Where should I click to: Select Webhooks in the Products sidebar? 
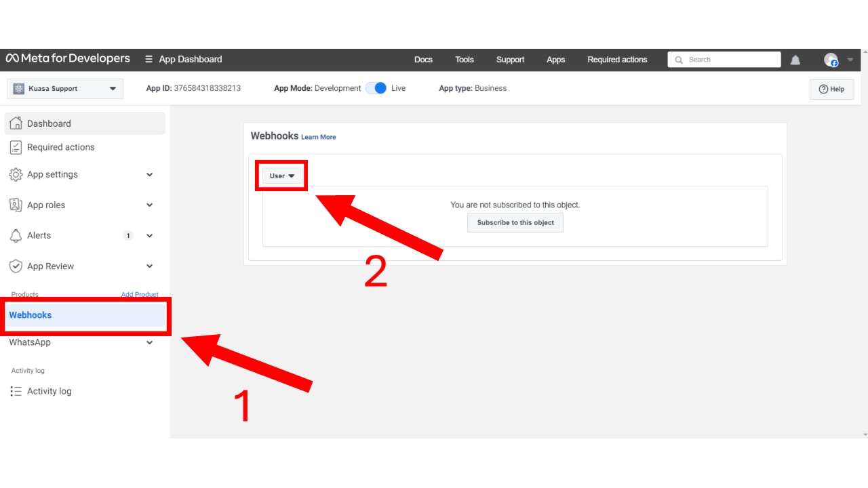click(x=31, y=315)
